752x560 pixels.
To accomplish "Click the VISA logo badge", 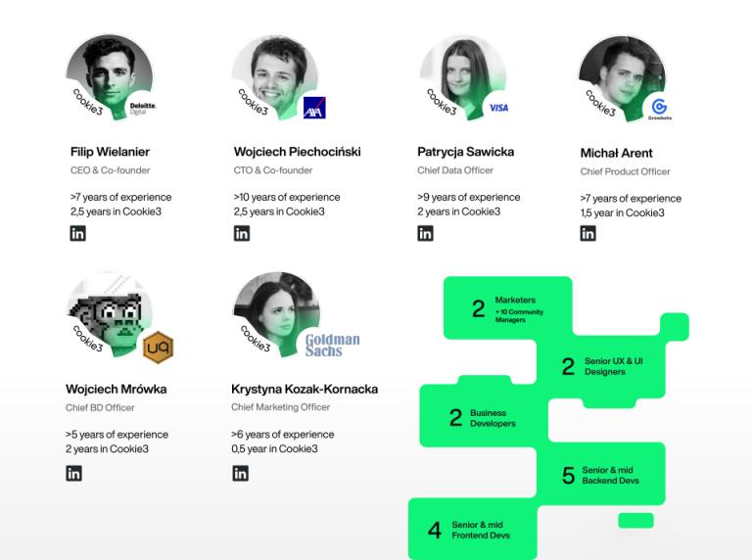I will tap(497, 108).
